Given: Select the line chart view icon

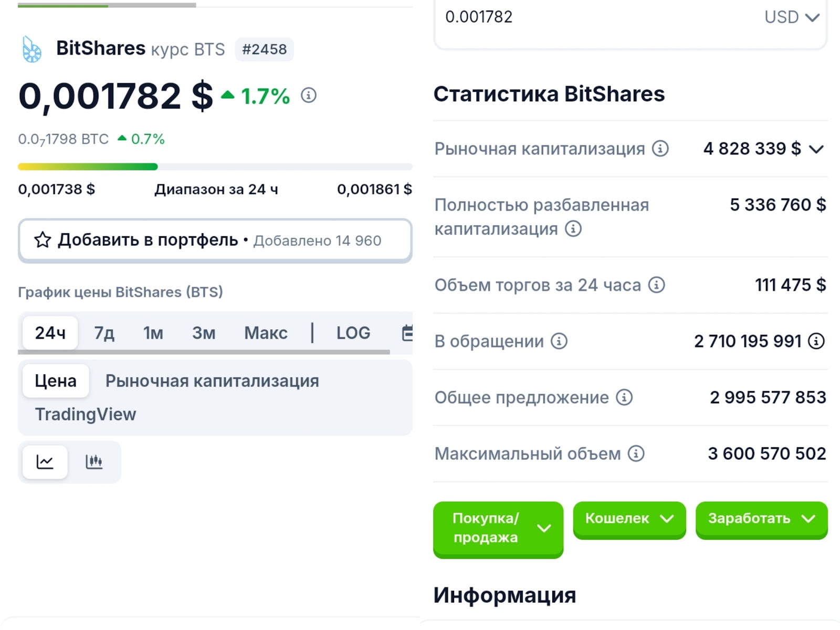Looking at the screenshot, I should [45, 462].
